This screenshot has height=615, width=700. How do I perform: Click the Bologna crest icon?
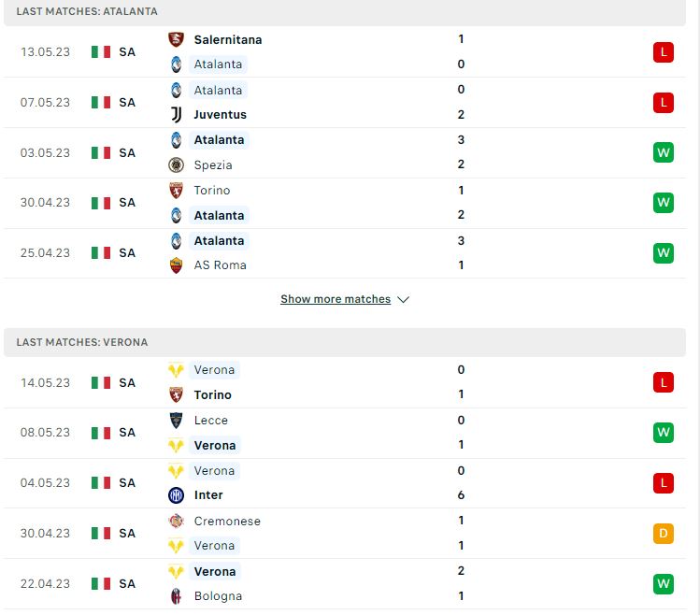176,596
